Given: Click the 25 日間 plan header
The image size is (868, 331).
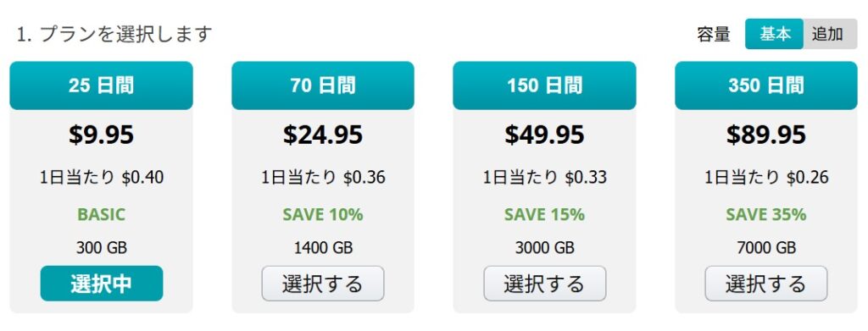Looking at the screenshot, I should [x=102, y=86].
